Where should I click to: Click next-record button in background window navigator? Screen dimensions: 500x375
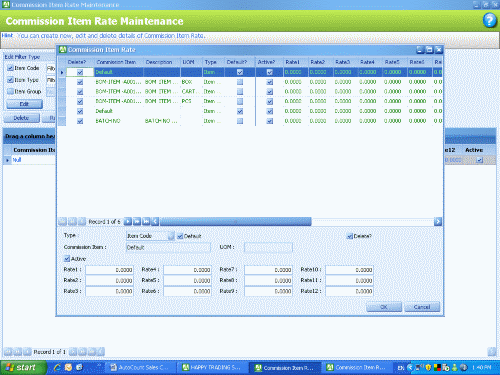[x=73, y=352]
